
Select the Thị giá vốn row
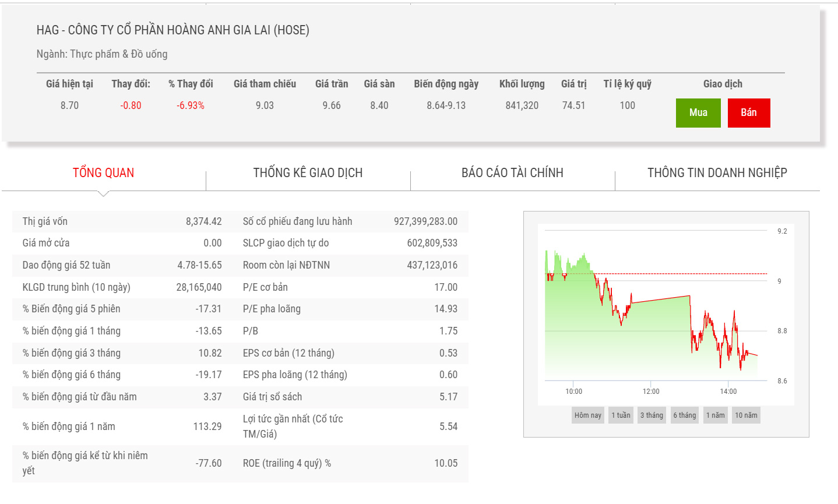click(122, 221)
